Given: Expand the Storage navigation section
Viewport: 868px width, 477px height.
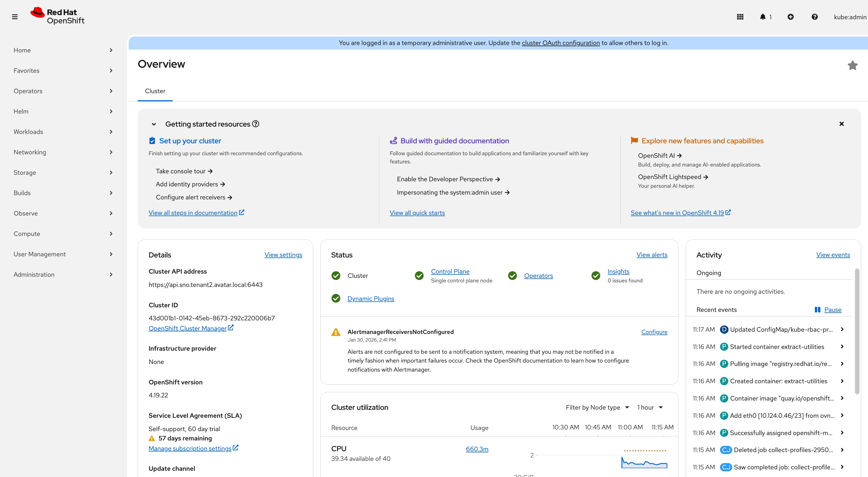Looking at the screenshot, I should [x=63, y=173].
